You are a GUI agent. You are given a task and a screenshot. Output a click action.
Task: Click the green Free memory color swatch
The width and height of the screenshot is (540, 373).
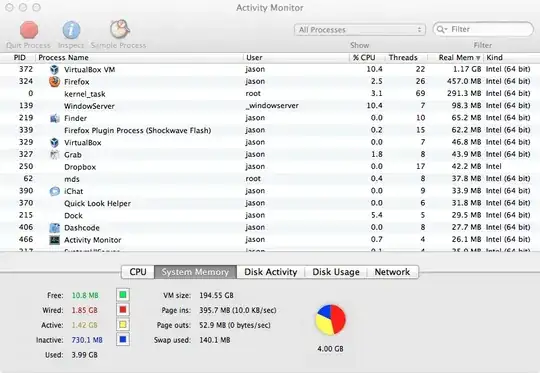click(x=123, y=295)
